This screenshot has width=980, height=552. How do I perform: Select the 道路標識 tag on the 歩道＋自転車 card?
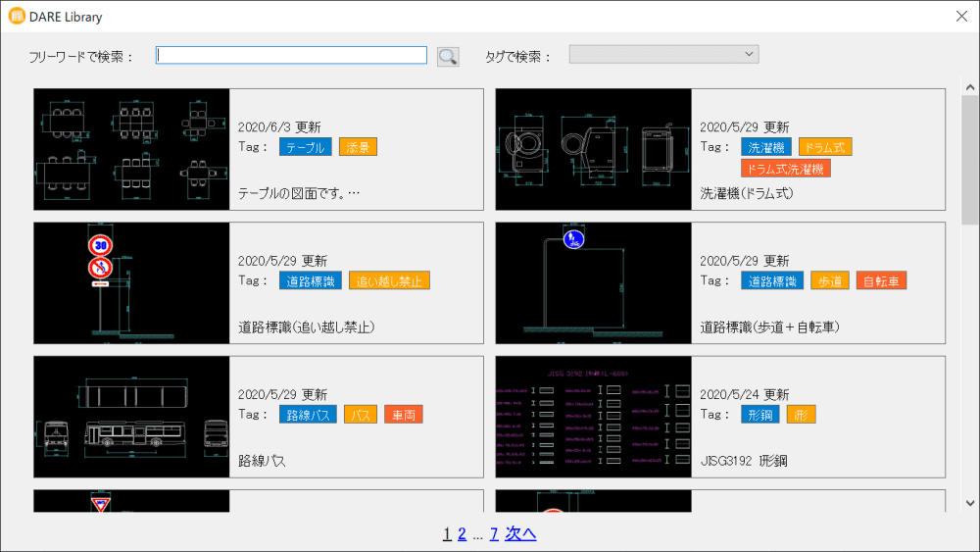(772, 280)
